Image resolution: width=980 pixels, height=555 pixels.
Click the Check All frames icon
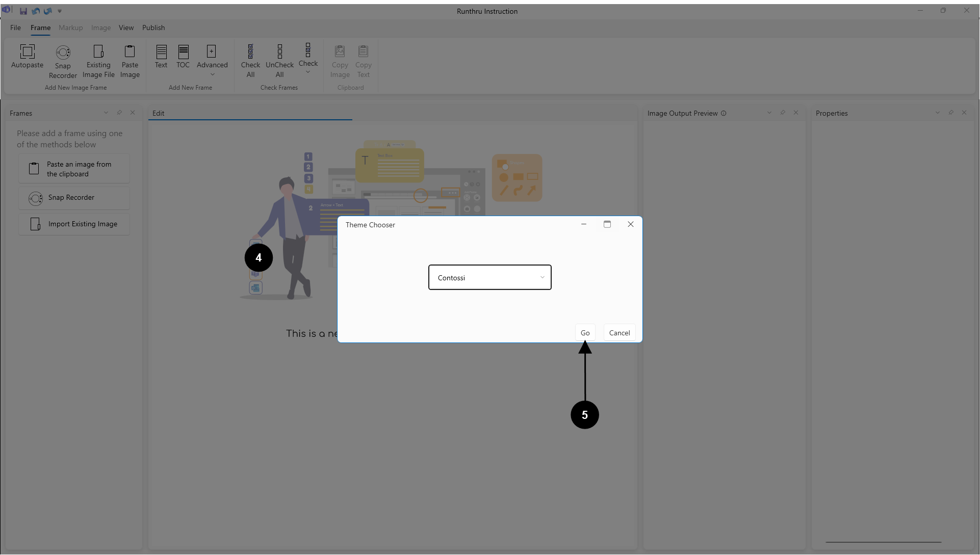click(x=250, y=51)
